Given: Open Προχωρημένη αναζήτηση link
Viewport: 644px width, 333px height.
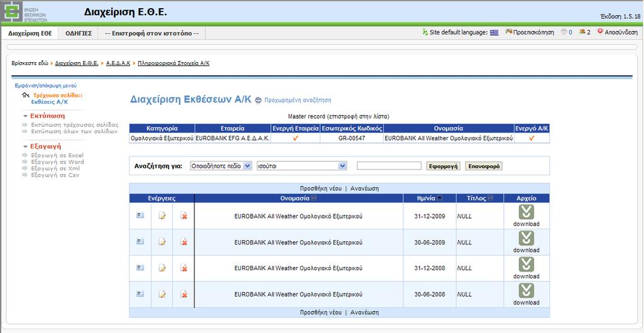Looking at the screenshot, I should click(x=297, y=100).
